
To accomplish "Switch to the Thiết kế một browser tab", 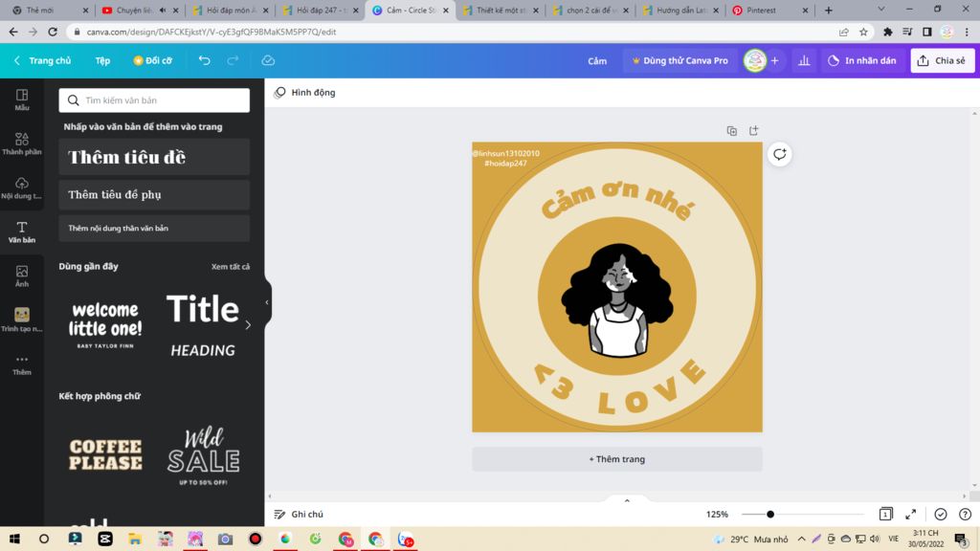I will click(x=499, y=10).
